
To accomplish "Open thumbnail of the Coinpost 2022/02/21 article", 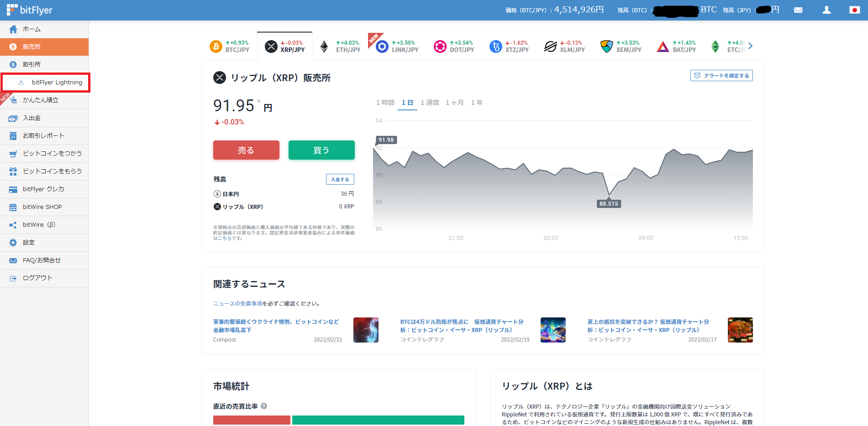I will (366, 330).
